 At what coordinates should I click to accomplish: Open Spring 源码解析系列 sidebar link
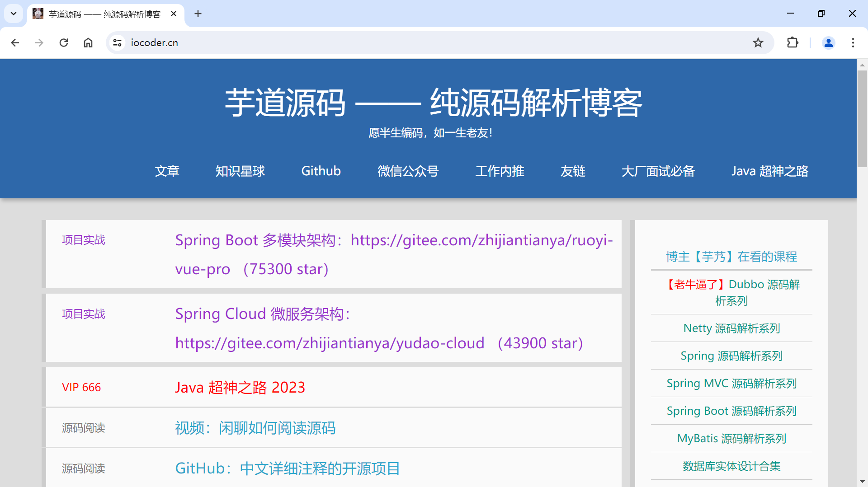pos(731,356)
